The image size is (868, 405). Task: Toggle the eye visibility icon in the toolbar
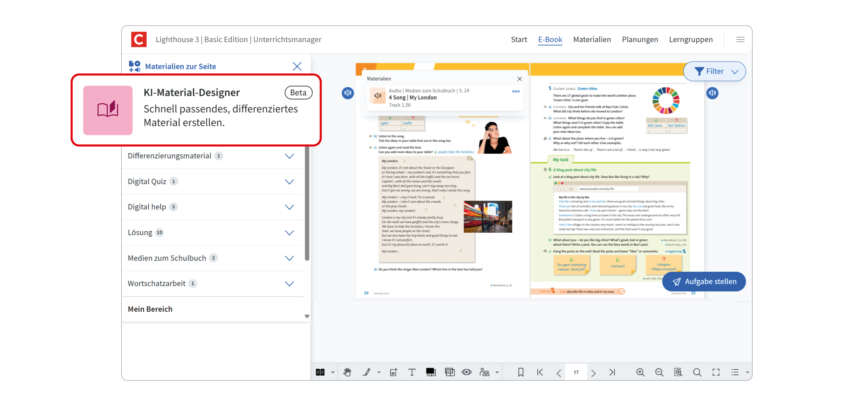[466, 372]
